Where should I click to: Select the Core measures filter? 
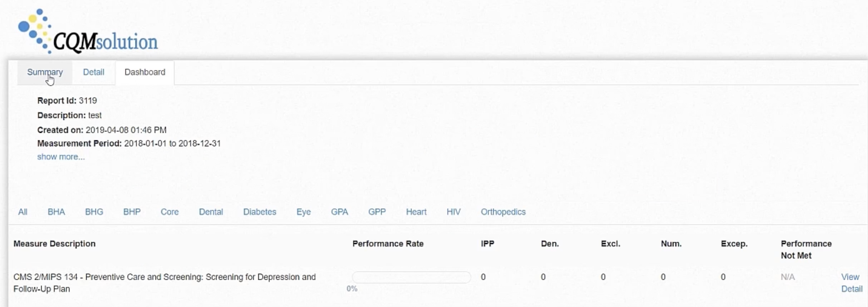(x=169, y=212)
